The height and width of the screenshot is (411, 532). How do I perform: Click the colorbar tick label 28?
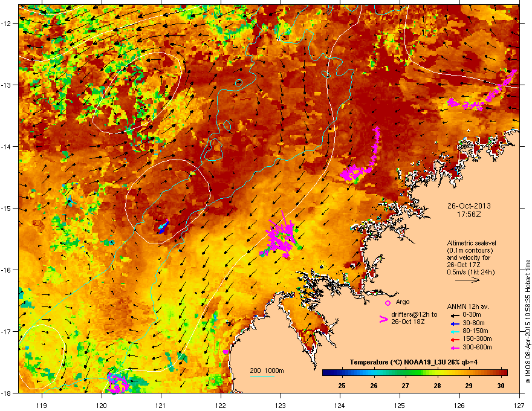point(437,386)
